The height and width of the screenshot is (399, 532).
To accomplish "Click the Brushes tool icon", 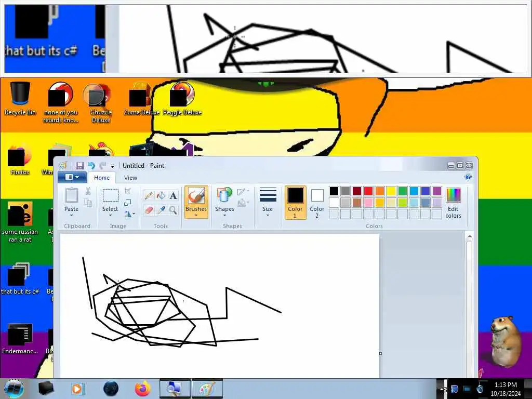I will click(x=196, y=196).
